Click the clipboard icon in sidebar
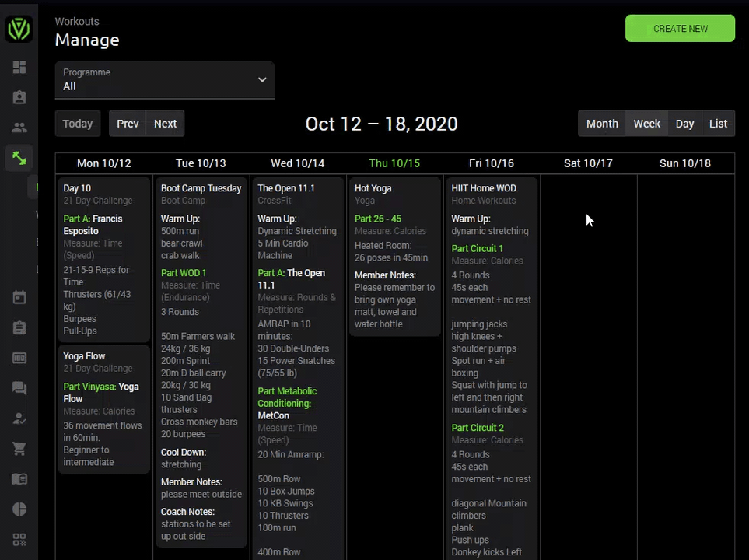This screenshot has width=749, height=560. click(x=19, y=327)
